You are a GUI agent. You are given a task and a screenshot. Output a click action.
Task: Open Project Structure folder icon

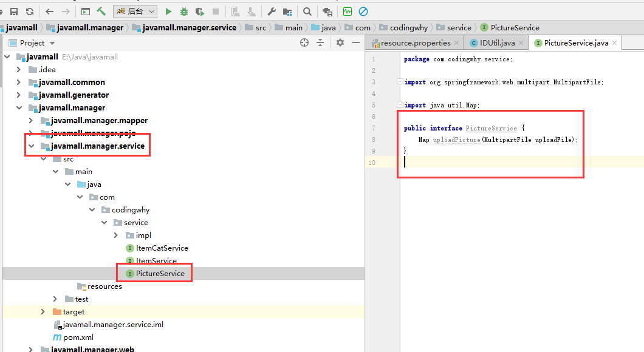pyautogui.click(x=287, y=12)
